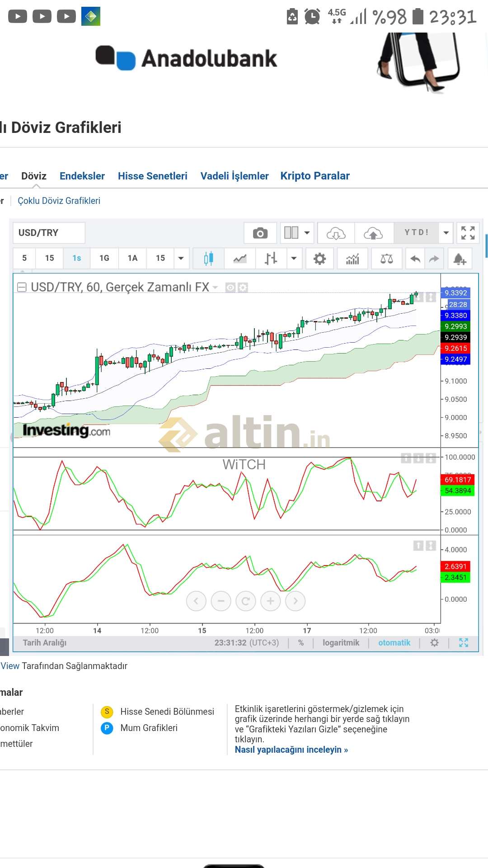Undo the last chart action
Viewport: 488px width, 868px height.
(x=415, y=259)
